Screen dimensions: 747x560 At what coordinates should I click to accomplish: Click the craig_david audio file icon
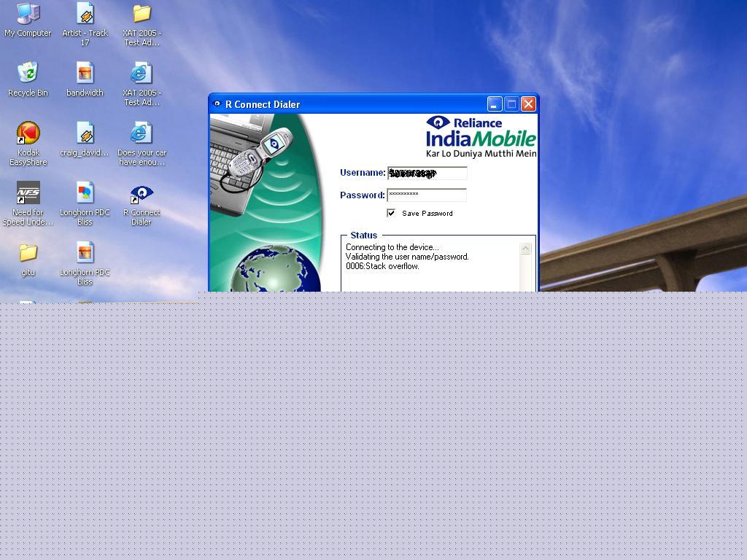click(x=85, y=133)
